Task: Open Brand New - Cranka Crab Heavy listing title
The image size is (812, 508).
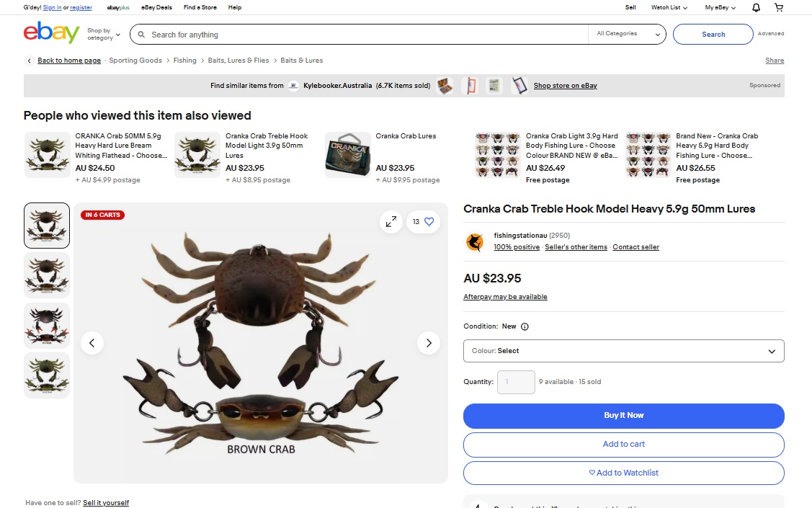Action: pyautogui.click(x=717, y=146)
